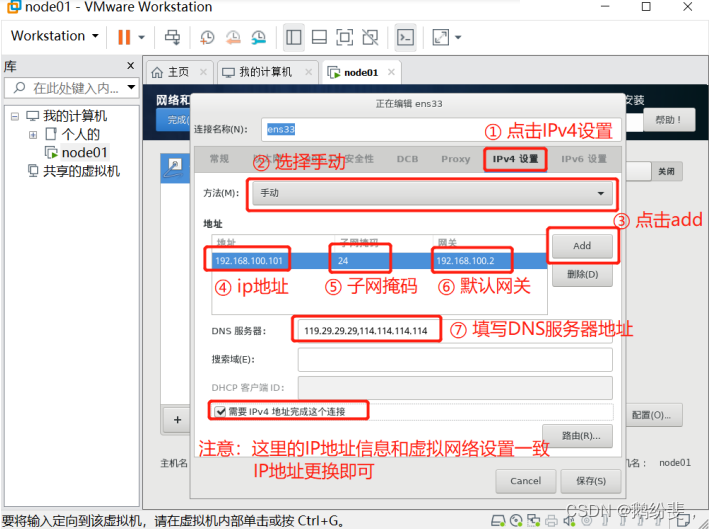Open the DCB tab
Image resolution: width=711 pixels, height=529 pixels.
coord(407,159)
